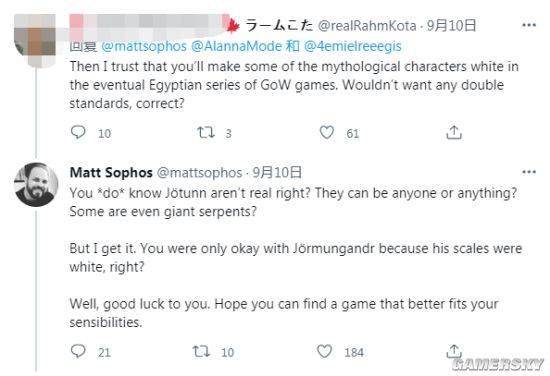This screenshot has width=550, height=376.
Task: Like Matt Sophos's tweet with 184 likes
Action: click(324, 351)
